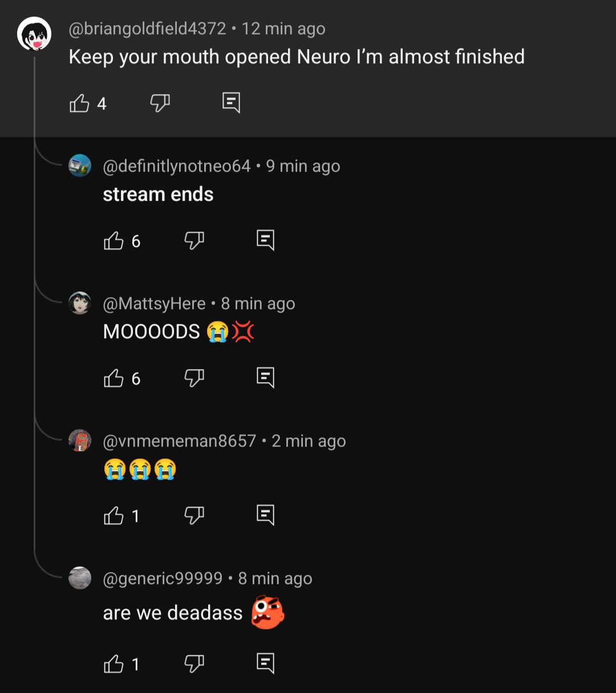Like the comment by @briangoldfield4372
Screen dimensions: 616x693
tap(80, 103)
